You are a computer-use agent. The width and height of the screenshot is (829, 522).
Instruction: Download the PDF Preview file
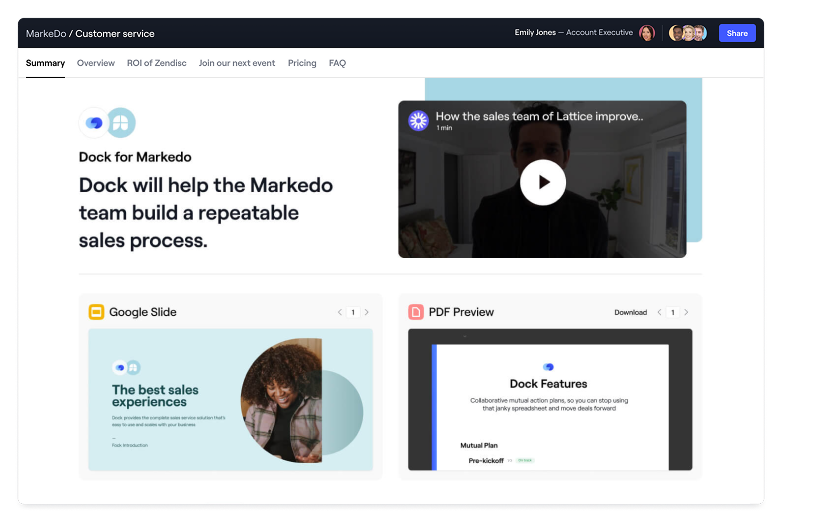(630, 312)
